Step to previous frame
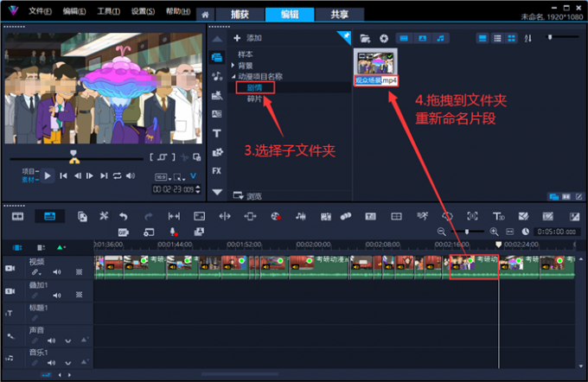Screen dimensions: 588x382 click(78, 175)
